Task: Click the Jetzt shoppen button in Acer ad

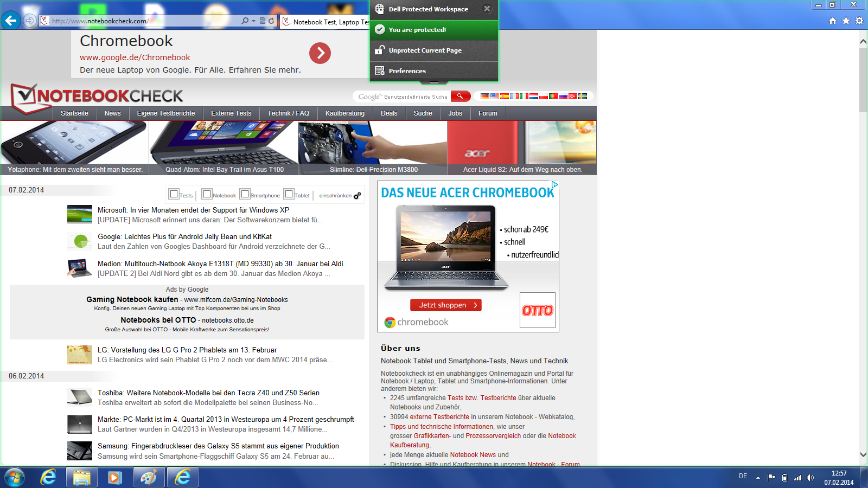Action: click(x=446, y=305)
